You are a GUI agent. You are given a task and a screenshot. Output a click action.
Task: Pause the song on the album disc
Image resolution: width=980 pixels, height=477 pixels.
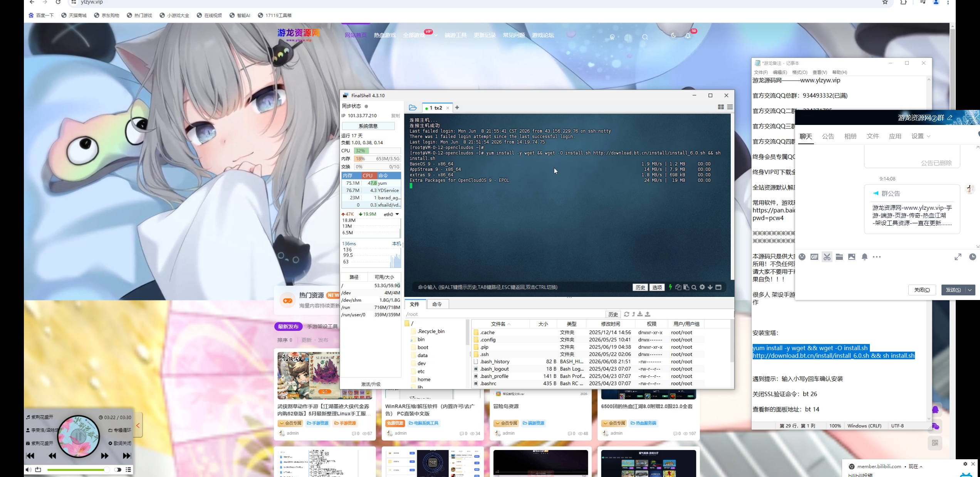[x=78, y=436]
